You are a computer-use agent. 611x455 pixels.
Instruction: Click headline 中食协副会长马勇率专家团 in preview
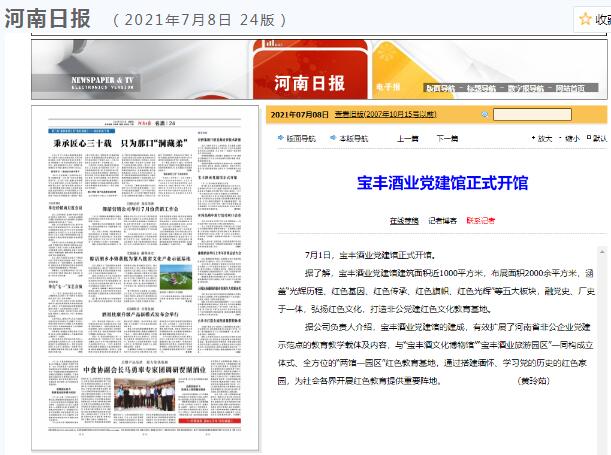[x=145, y=370]
